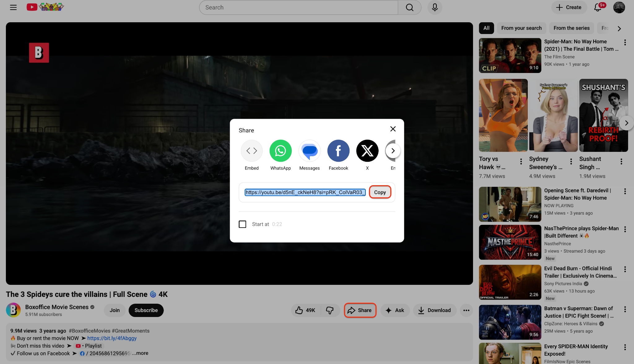Image resolution: width=634 pixels, height=364 pixels.
Task: Open Evil Dead Burn trailer thumbnail
Action: coord(510,282)
